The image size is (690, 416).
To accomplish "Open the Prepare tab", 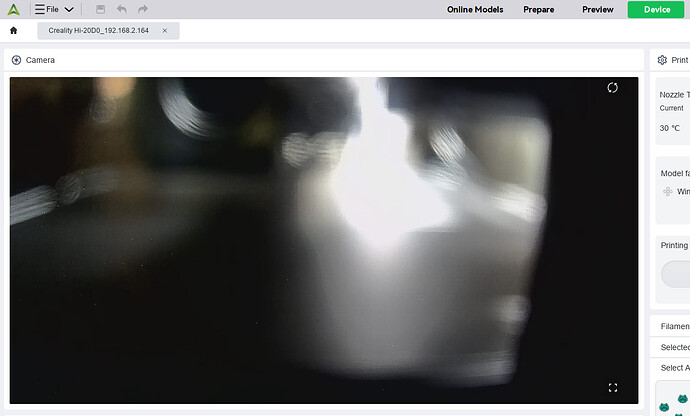I will coord(539,9).
